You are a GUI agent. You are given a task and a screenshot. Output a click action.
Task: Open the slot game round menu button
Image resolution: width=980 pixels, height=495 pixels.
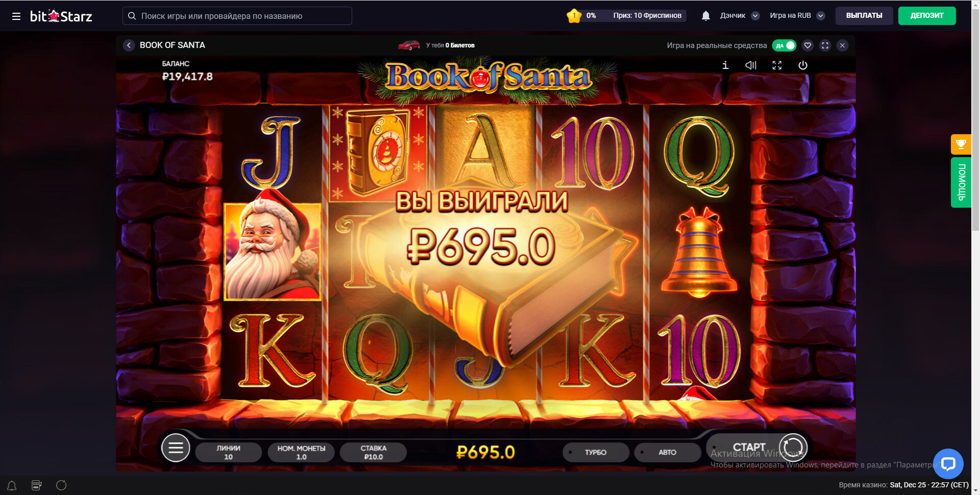coord(176,448)
